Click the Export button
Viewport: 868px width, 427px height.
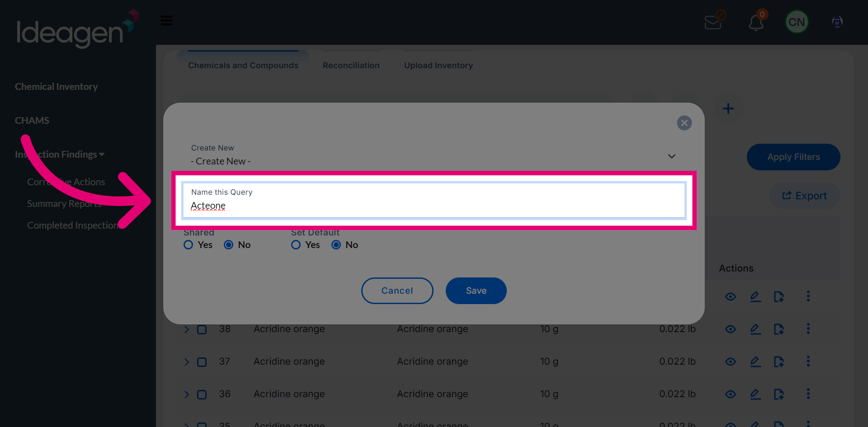[805, 196]
